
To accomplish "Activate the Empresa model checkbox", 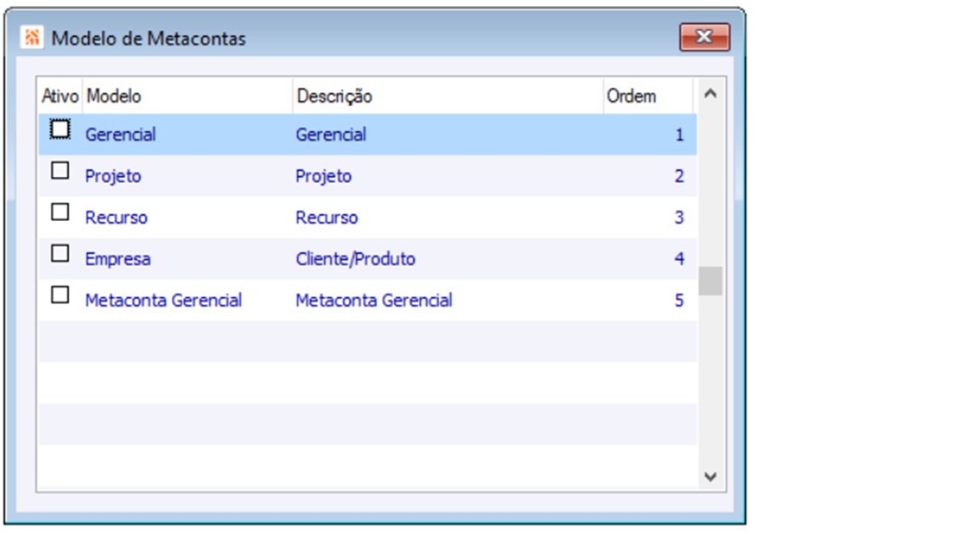I will tap(60, 253).
